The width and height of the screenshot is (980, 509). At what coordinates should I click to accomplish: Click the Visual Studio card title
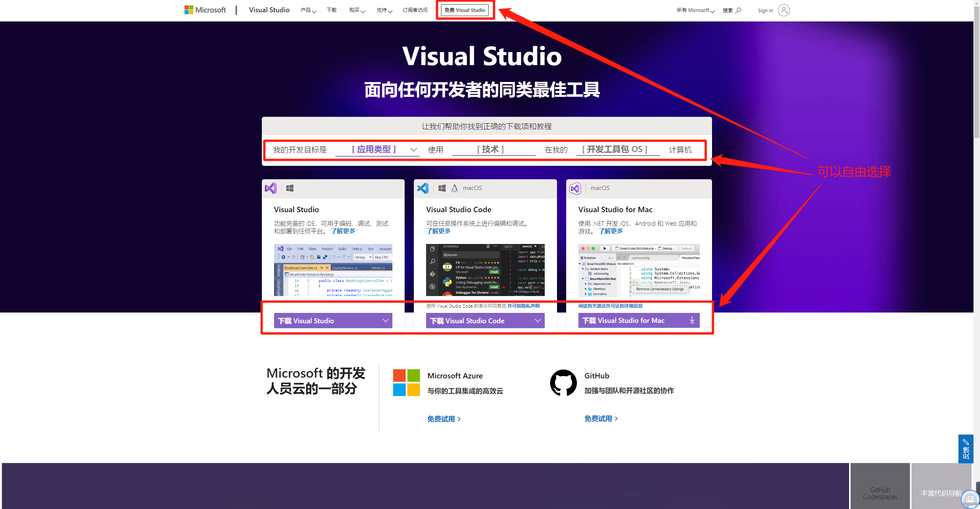296,209
